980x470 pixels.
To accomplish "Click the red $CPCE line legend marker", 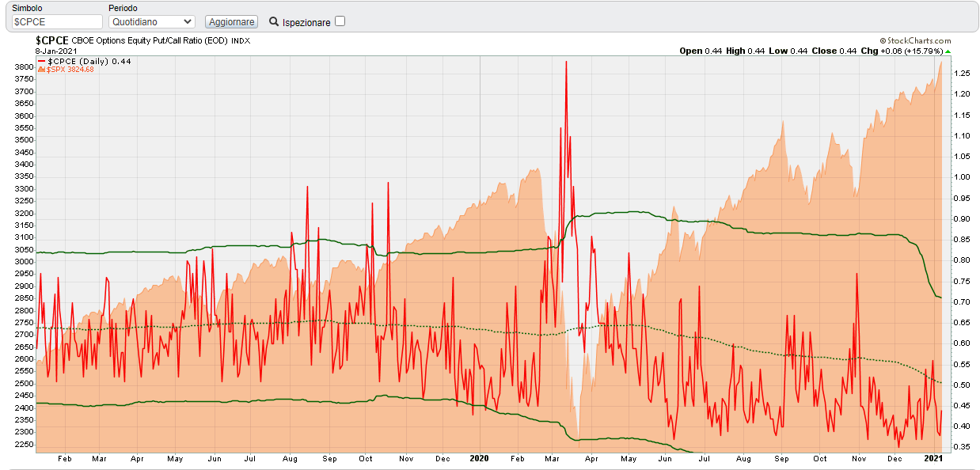I will coord(41,61).
